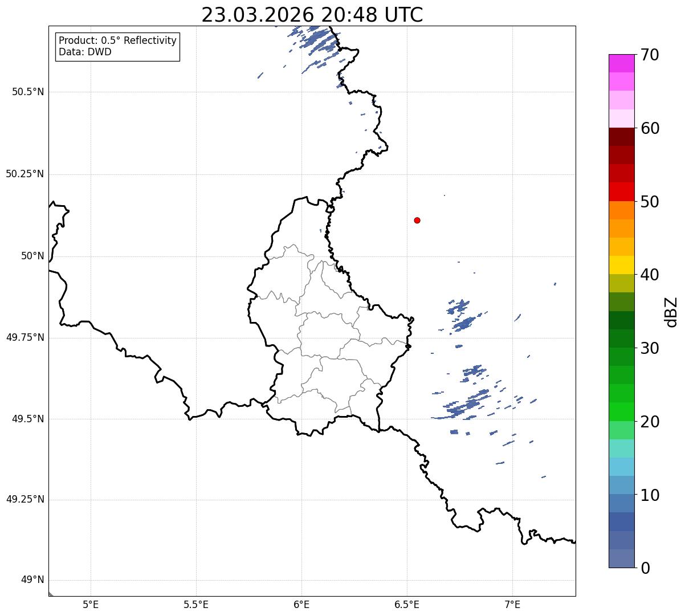Click the Product 0.5° Reflectivity info box
685x616 pixels.
(x=117, y=47)
